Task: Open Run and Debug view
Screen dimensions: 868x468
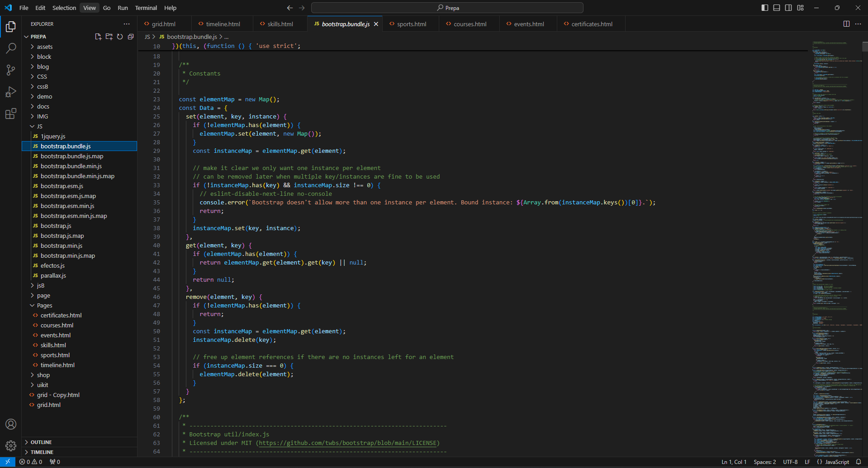Action: click(11, 92)
